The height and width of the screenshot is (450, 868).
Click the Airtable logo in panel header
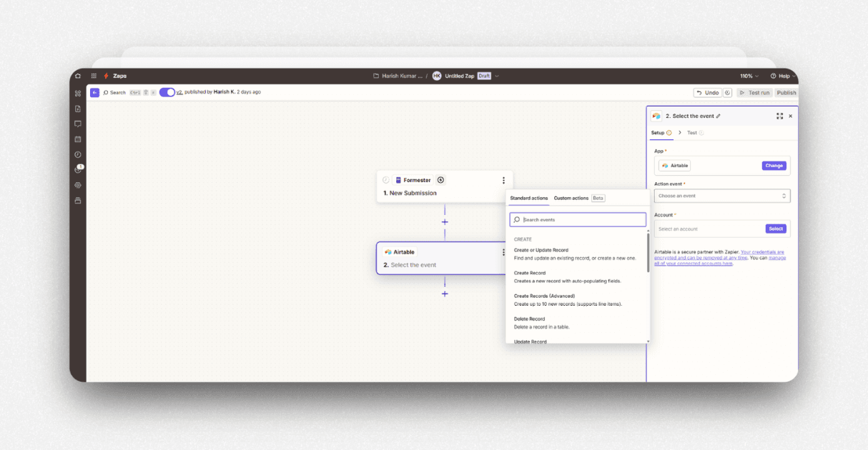pyautogui.click(x=656, y=116)
